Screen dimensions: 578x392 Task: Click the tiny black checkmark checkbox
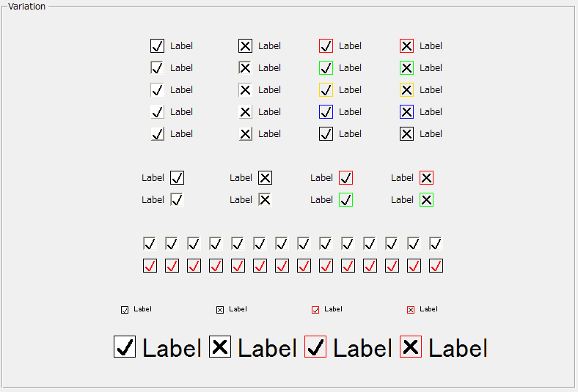(125, 310)
